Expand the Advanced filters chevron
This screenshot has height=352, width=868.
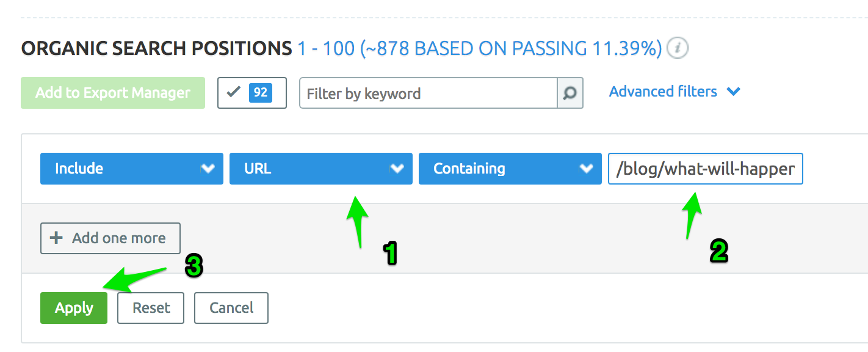pyautogui.click(x=734, y=92)
